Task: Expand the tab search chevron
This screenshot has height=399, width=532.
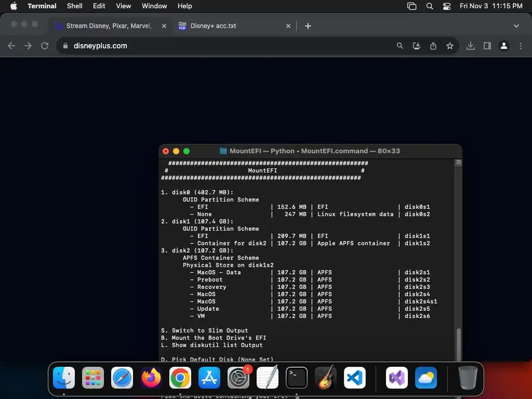Action: tap(516, 26)
